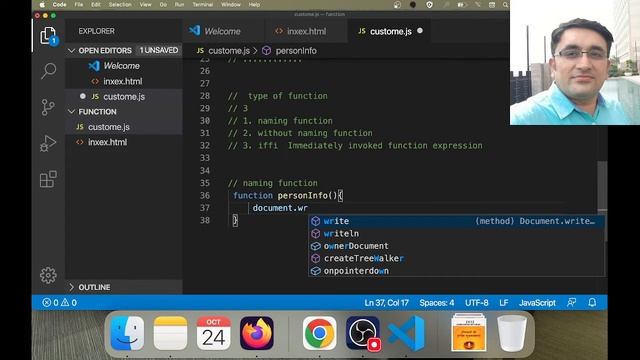Expand the Outline section

[72, 287]
